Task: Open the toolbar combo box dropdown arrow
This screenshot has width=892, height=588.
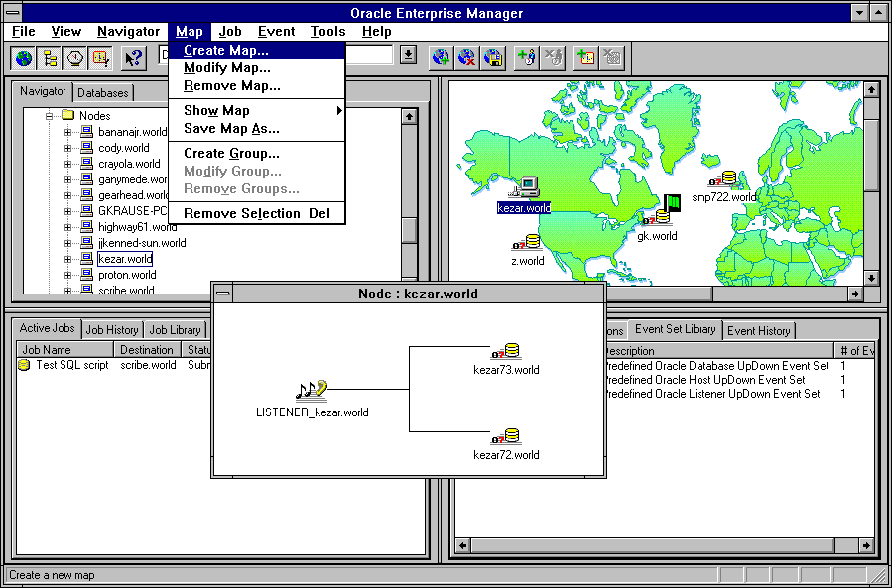Action: point(408,56)
